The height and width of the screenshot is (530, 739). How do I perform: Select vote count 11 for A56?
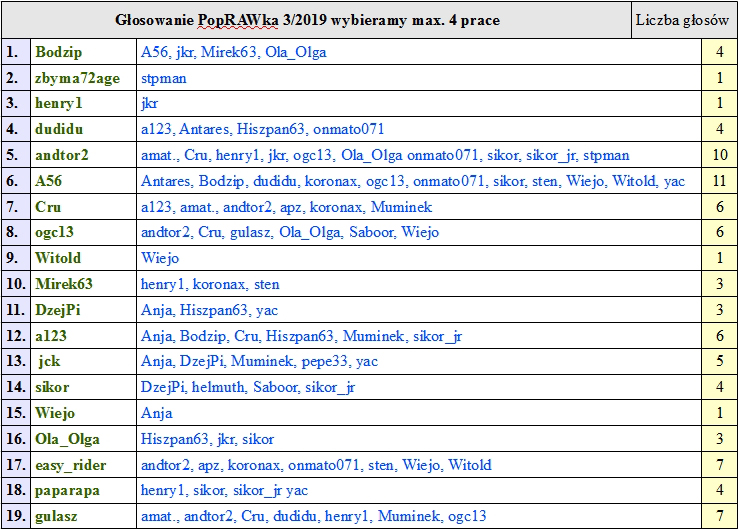pyautogui.click(x=719, y=181)
